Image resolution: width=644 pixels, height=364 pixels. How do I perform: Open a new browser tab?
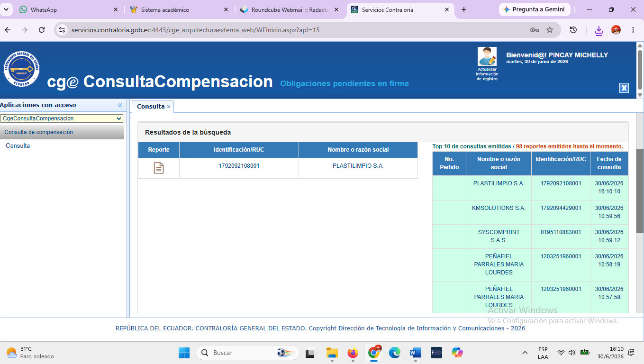[464, 9]
